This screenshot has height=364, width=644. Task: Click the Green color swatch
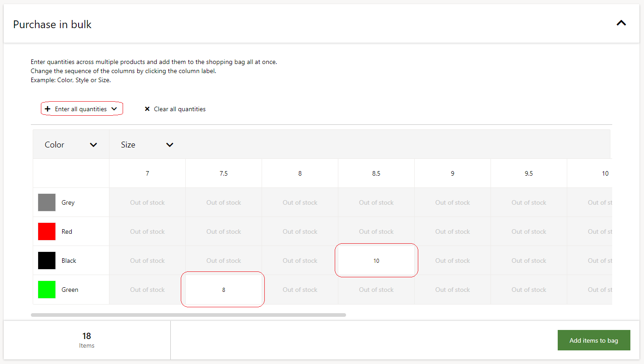click(x=47, y=290)
